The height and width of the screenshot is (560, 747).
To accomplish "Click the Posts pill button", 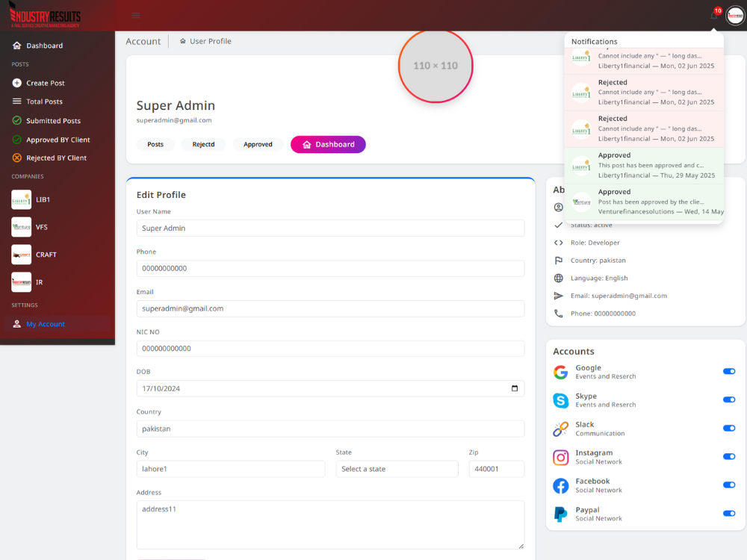I will tap(155, 144).
